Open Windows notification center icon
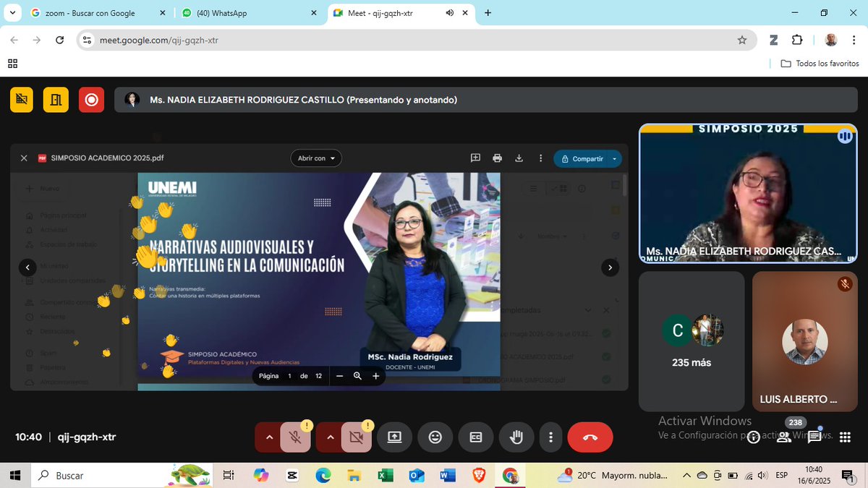The height and width of the screenshot is (488, 868). tap(847, 475)
